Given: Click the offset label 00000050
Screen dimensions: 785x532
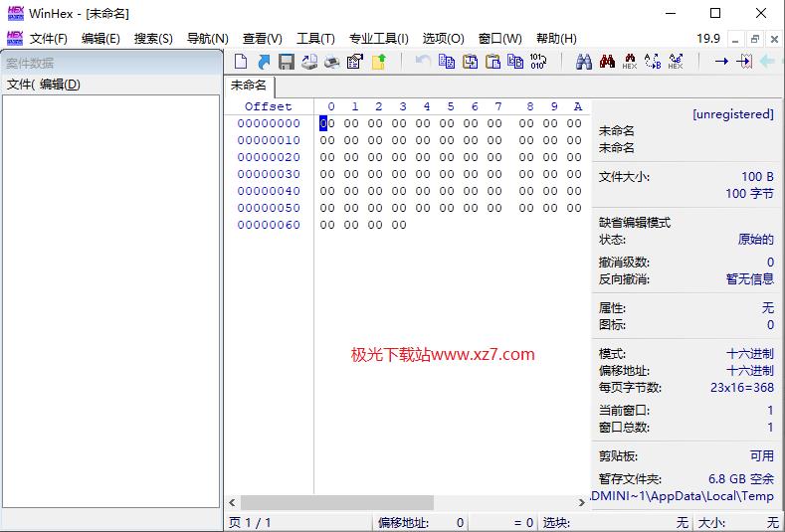Looking at the screenshot, I should tap(269, 208).
